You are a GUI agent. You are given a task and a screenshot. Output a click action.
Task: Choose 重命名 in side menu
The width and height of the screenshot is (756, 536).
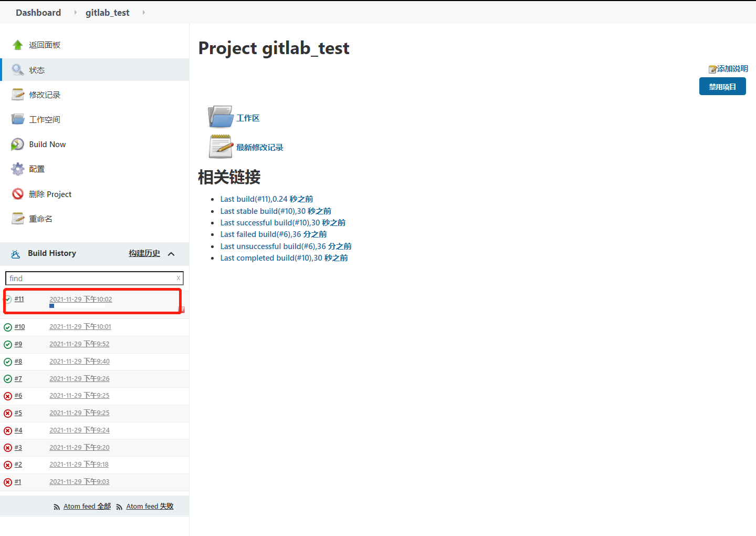point(40,219)
